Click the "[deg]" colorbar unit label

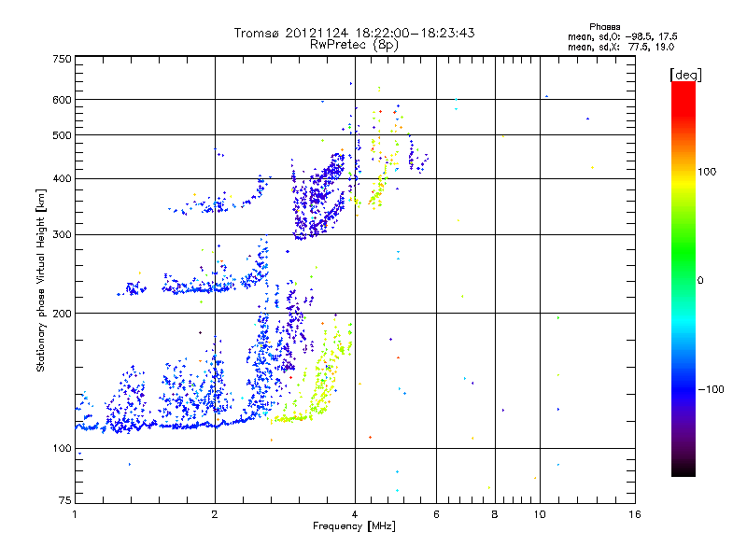click(685, 75)
